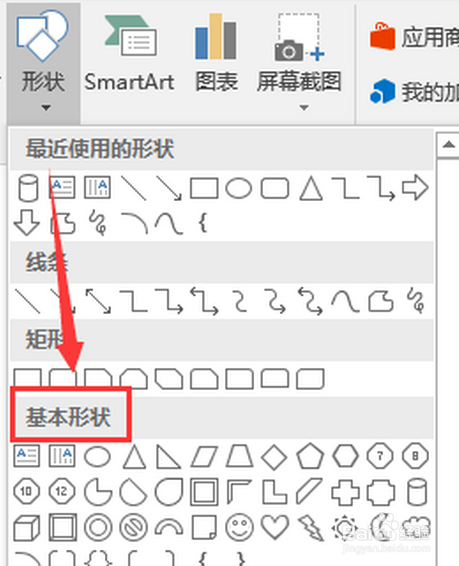Choose the donut ring shape
Image resolution: width=459 pixels, height=566 pixels.
(98, 527)
